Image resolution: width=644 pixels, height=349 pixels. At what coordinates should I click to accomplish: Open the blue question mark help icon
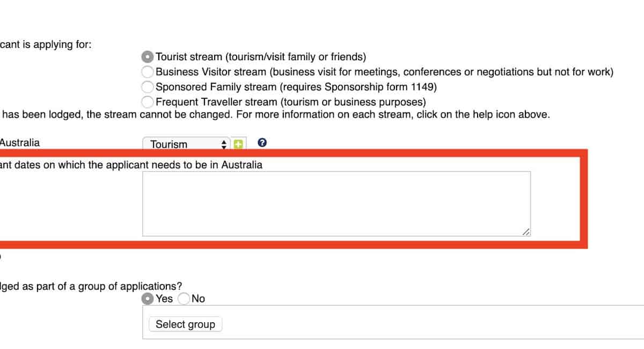click(x=262, y=143)
